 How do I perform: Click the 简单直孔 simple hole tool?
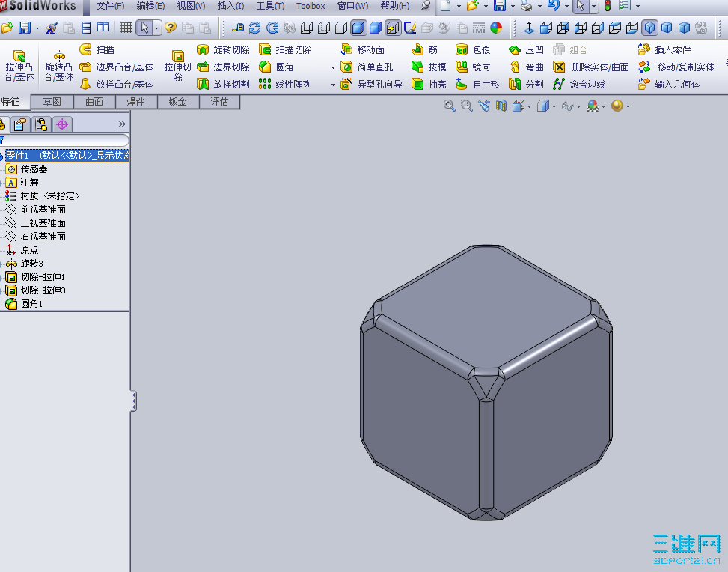[x=367, y=67]
